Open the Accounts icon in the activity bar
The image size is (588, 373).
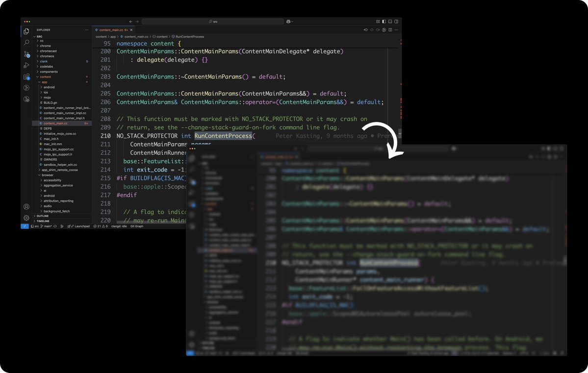click(x=26, y=206)
